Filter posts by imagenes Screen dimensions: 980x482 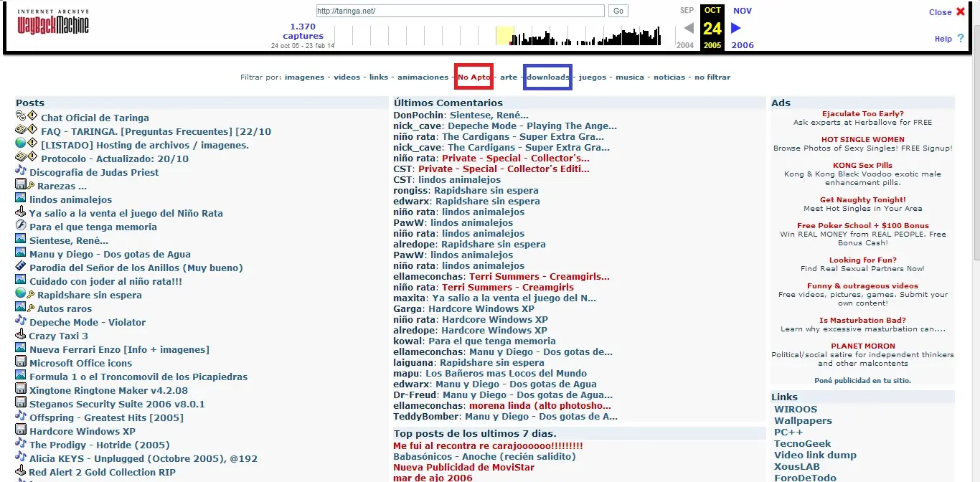[x=304, y=77]
